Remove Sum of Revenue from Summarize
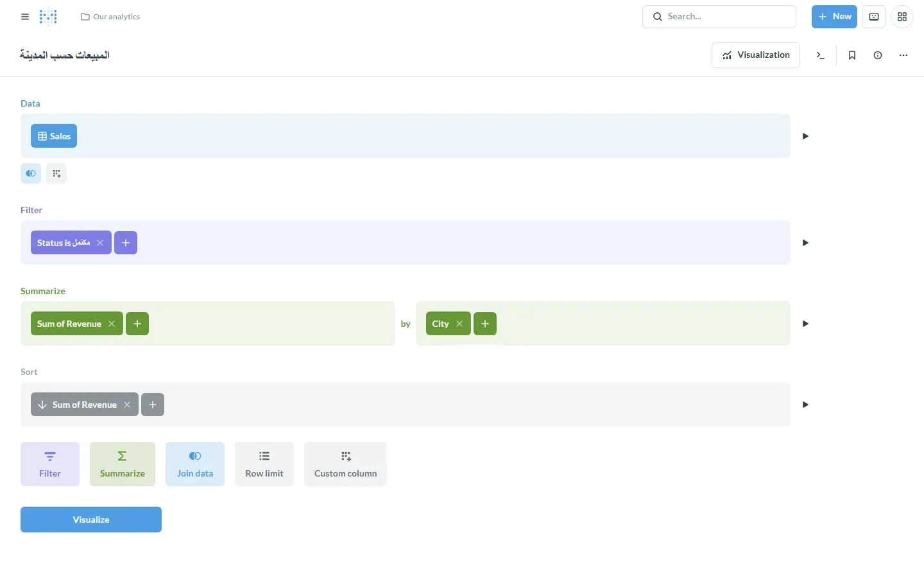924x578 pixels. [112, 324]
